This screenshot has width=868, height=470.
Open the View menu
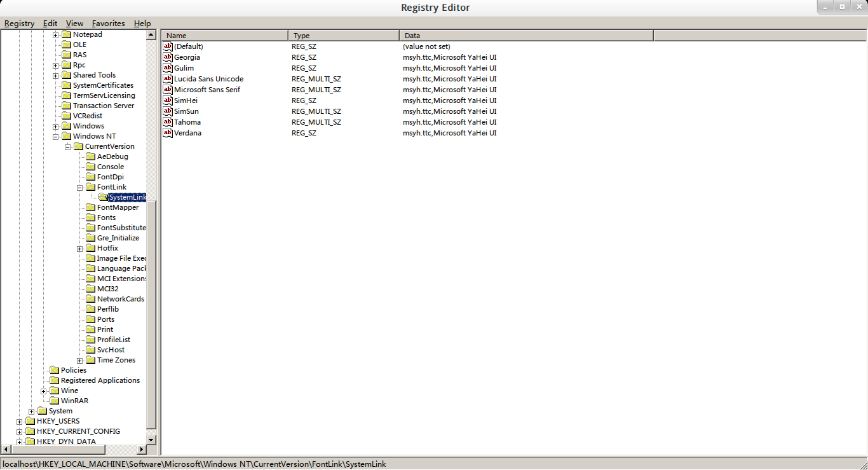click(74, 24)
